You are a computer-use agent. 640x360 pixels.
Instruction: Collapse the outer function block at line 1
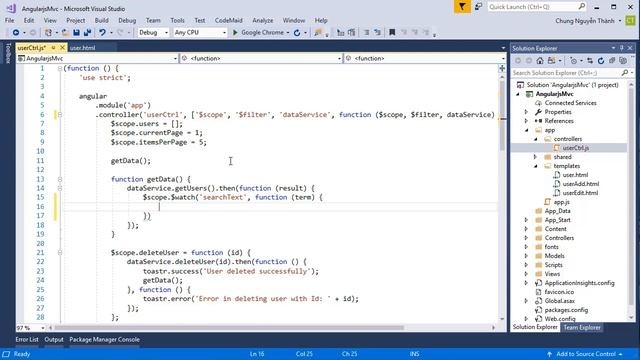[x=60, y=69]
